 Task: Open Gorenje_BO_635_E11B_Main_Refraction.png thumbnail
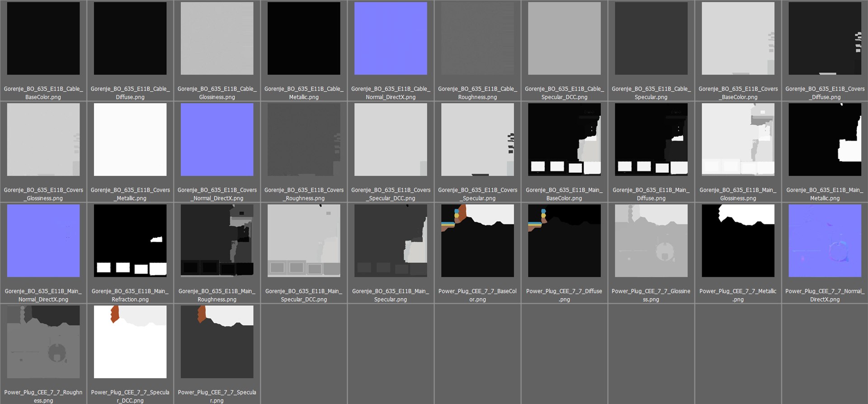pos(130,241)
